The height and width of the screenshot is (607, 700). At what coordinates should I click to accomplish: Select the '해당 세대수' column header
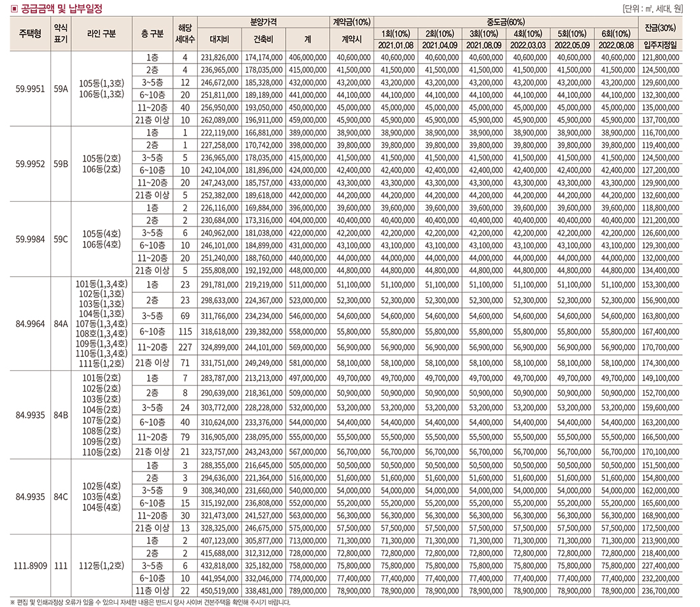click(x=185, y=34)
